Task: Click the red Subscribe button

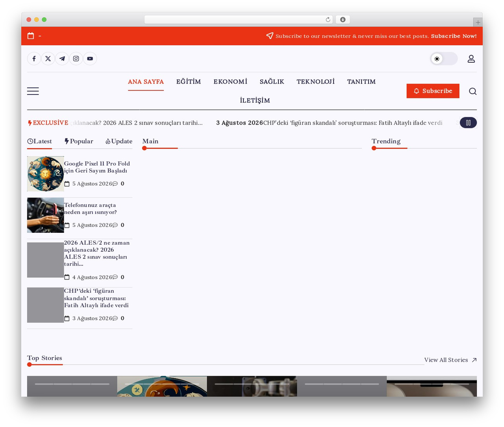Action: point(433,91)
